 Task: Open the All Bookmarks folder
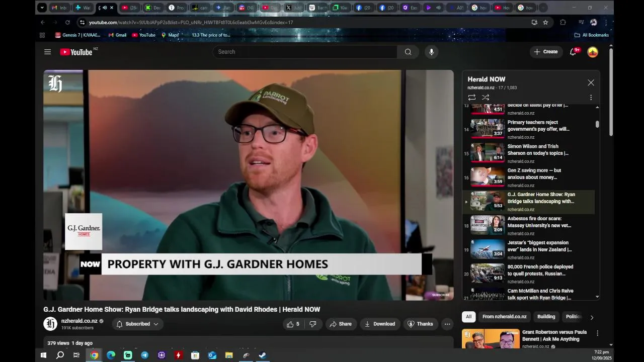592,35
